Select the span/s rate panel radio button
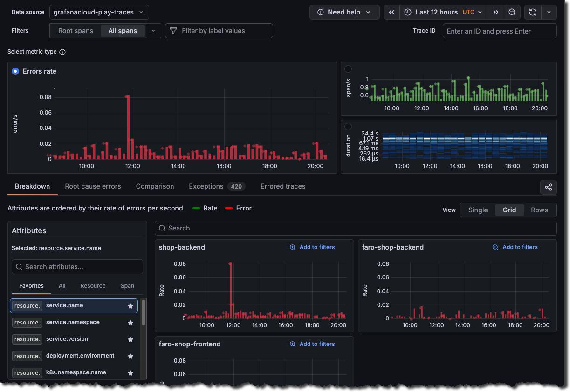This screenshot has width=570, height=392. (348, 68)
